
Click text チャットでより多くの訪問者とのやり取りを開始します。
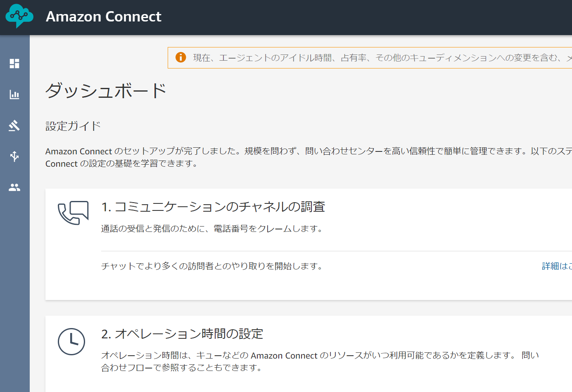(212, 266)
